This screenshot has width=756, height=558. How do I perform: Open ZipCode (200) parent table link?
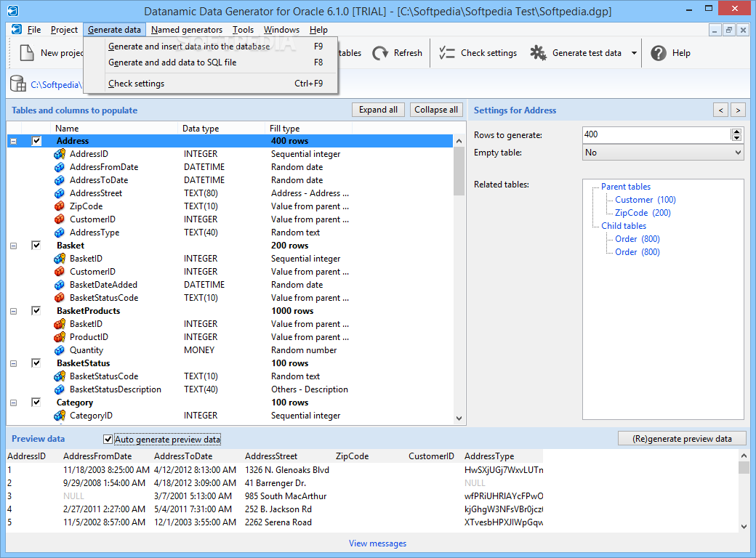(x=643, y=213)
